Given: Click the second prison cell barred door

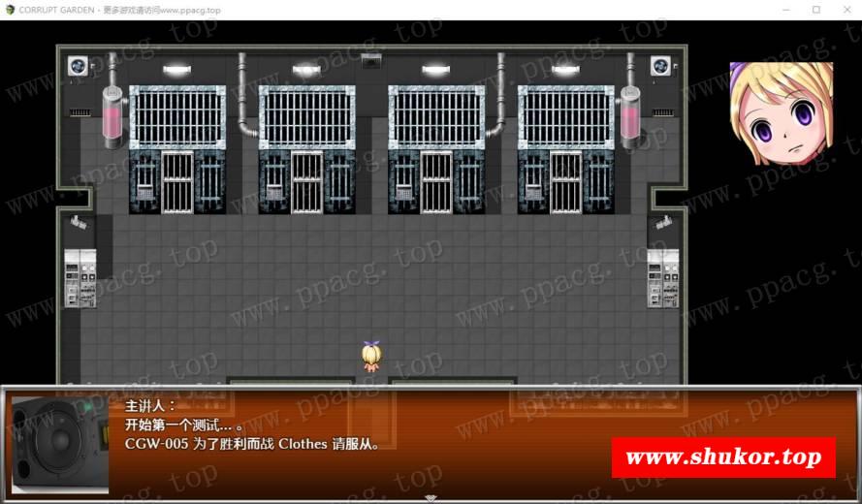Looking at the screenshot, I should point(306,182).
